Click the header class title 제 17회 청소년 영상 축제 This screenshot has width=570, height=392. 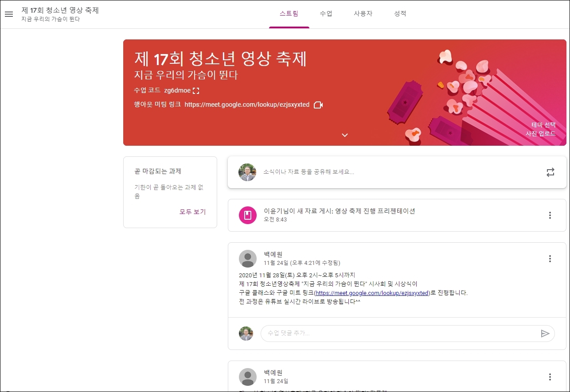pos(60,10)
